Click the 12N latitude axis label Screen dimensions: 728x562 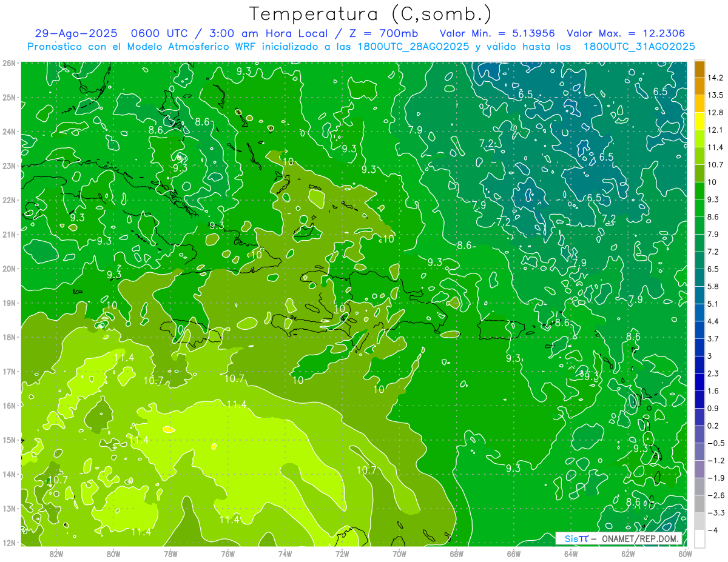pyautogui.click(x=8, y=543)
